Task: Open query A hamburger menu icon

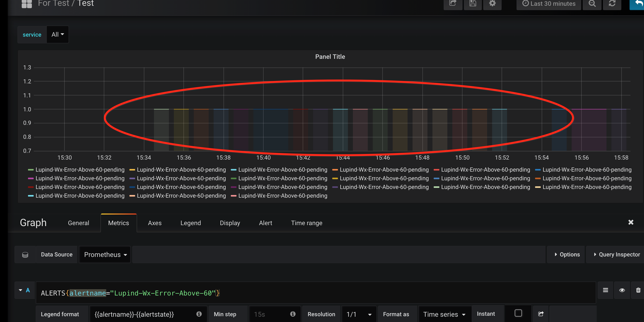Action: (605, 290)
